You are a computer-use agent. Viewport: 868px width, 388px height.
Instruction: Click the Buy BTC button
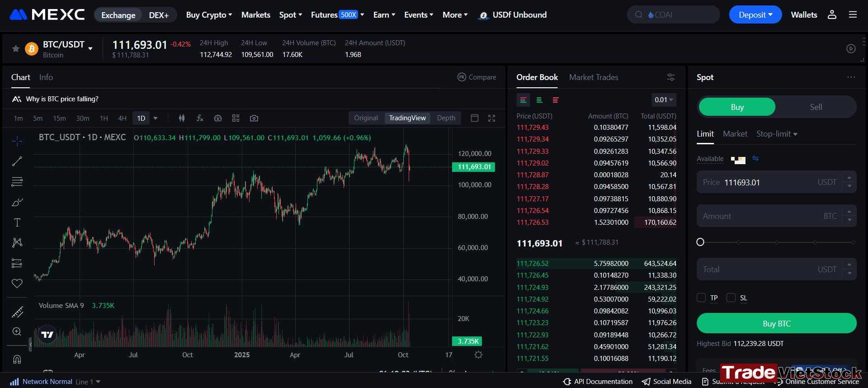(x=776, y=323)
